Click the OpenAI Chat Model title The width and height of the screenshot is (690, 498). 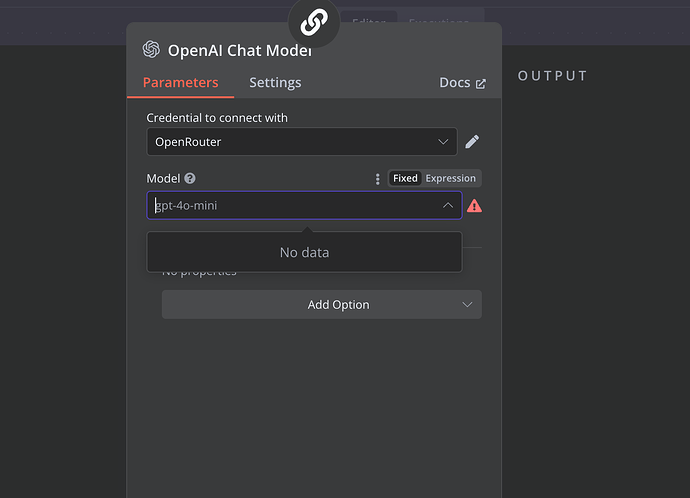[240, 51]
